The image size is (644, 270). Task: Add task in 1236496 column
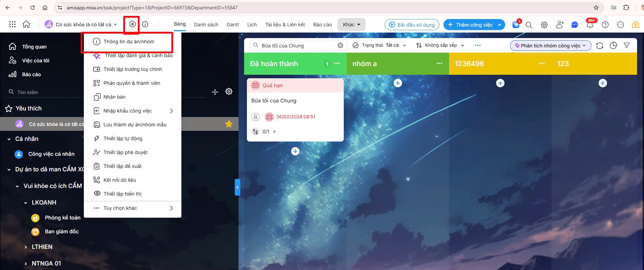coord(500,83)
